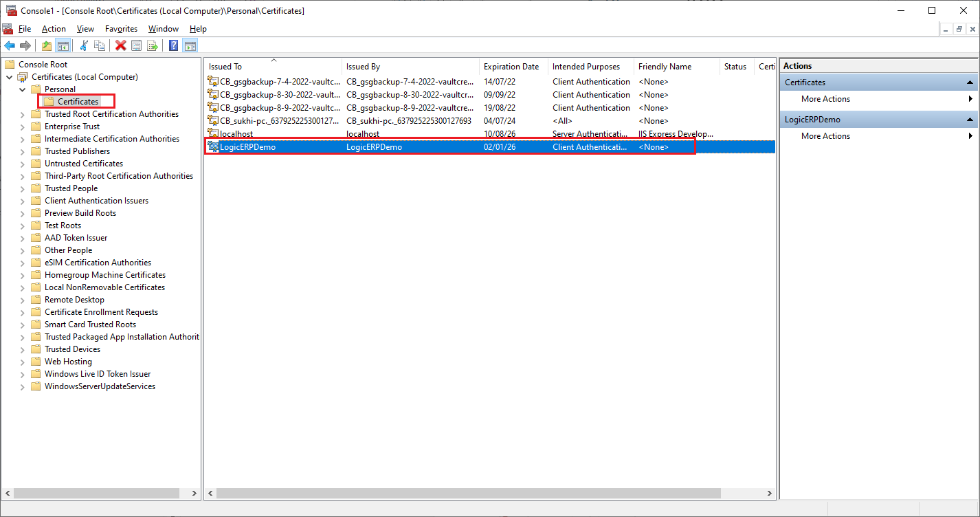Click the Copy toolbar icon
The height and width of the screenshot is (517, 980).
click(x=100, y=45)
